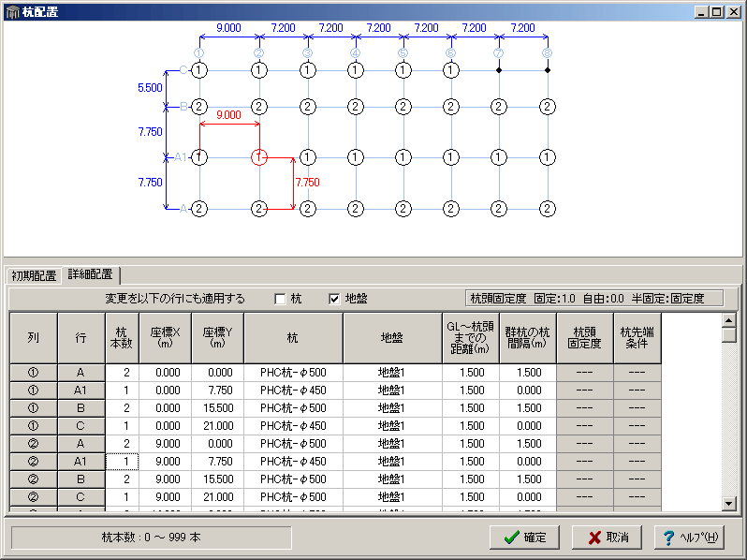Viewport: 747px width, 560px height.
Task: Click grid axis label ③ at top
Action: 308,52
